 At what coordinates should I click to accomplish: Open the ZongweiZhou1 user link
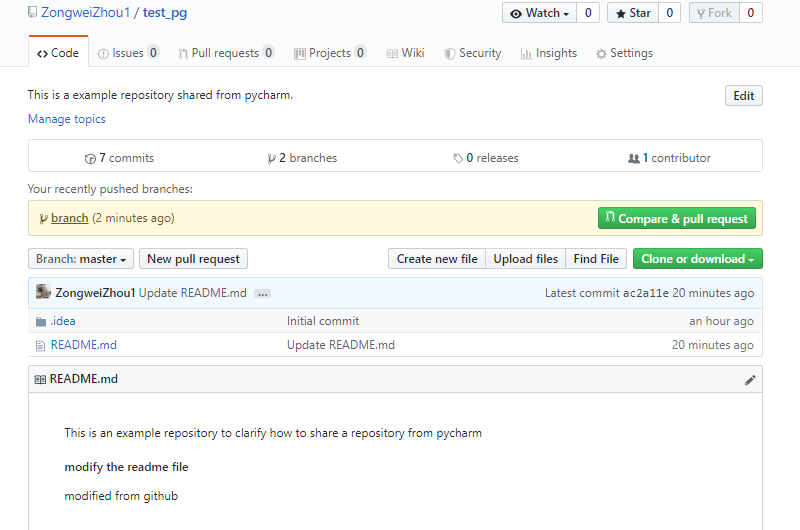(86, 12)
